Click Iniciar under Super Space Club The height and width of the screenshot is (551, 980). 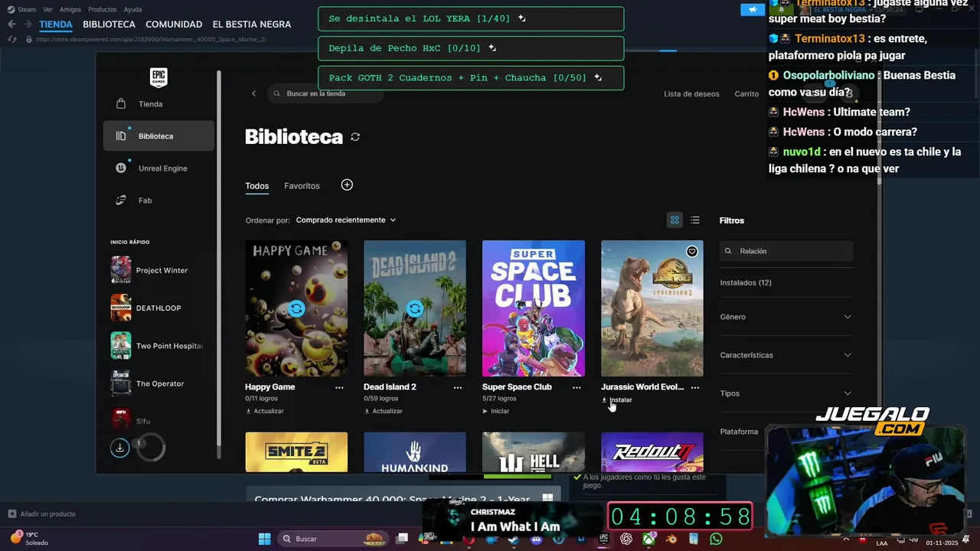tap(496, 411)
